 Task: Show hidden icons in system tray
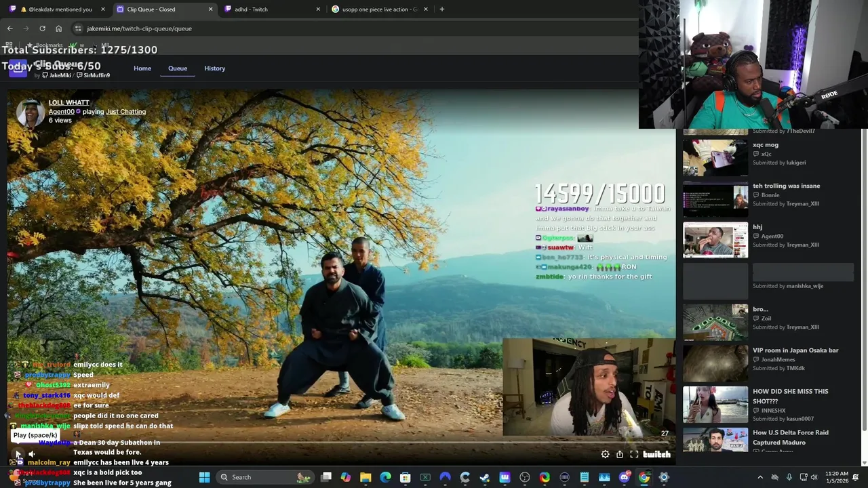click(760, 477)
